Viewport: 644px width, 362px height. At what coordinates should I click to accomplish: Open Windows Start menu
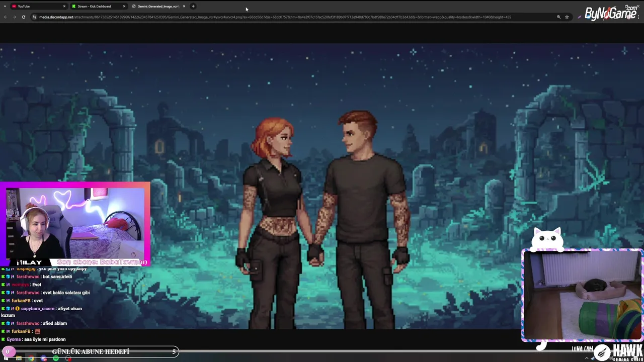[x=7, y=358]
